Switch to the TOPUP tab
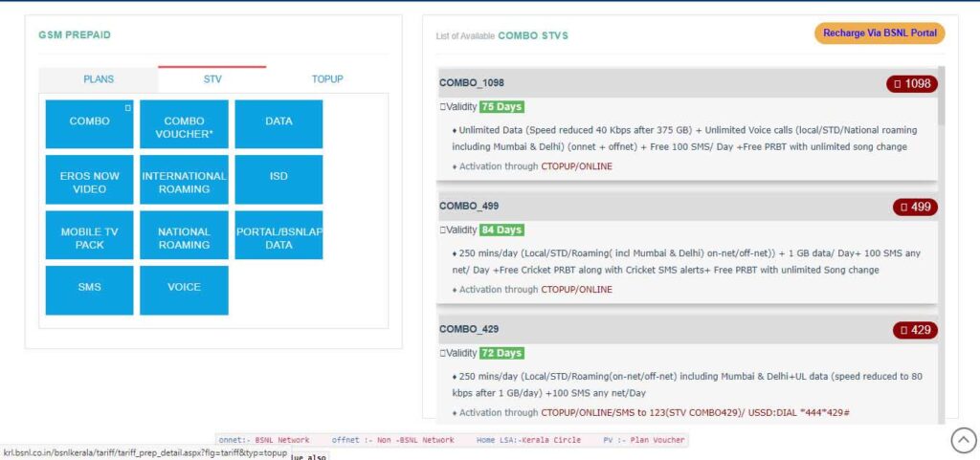 coord(327,79)
